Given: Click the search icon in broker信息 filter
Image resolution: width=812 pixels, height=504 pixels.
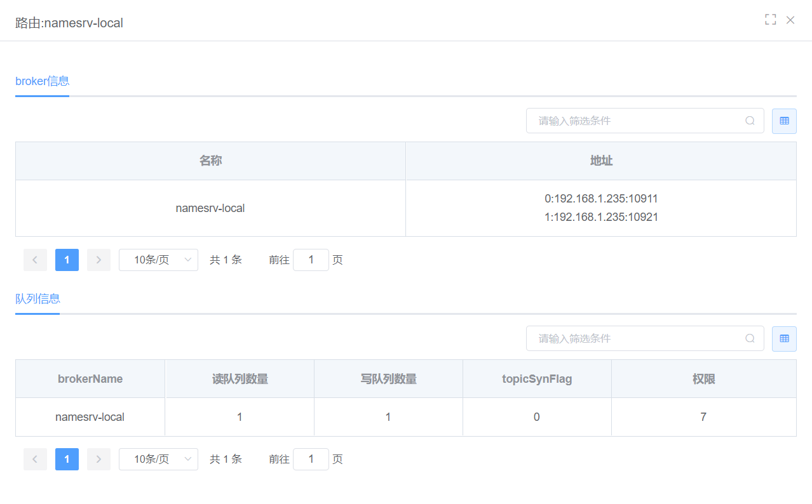Looking at the screenshot, I should coord(750,121).
